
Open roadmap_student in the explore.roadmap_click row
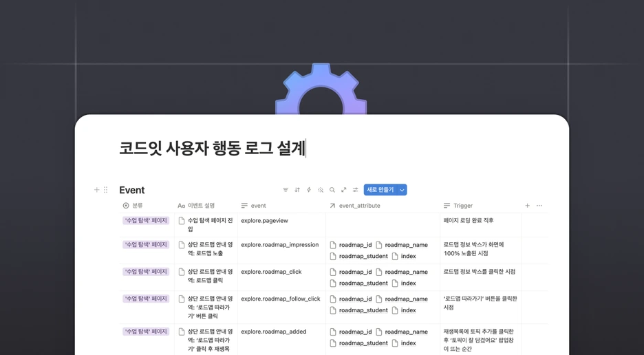coord(359,283)
